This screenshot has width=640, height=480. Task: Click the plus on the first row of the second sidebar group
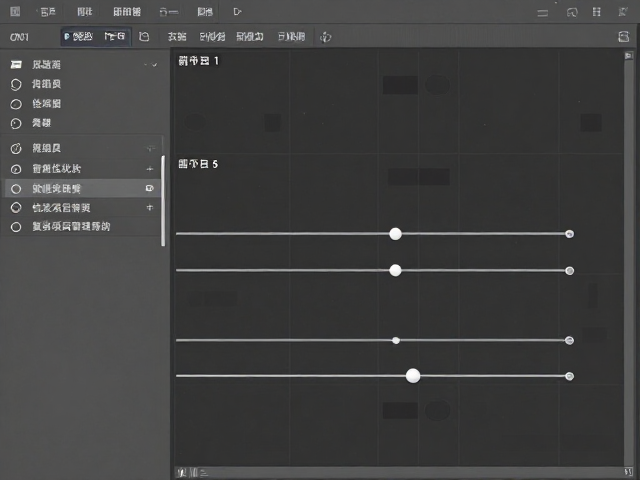[x=150, y=148]
